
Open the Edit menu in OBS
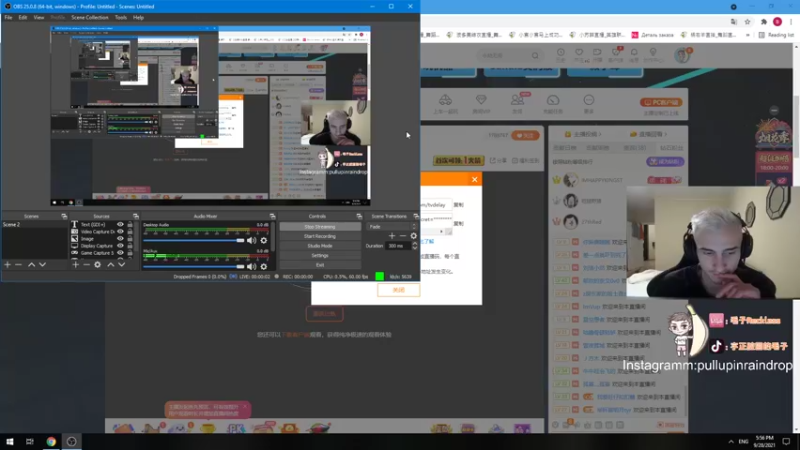(x=23, y=17)
